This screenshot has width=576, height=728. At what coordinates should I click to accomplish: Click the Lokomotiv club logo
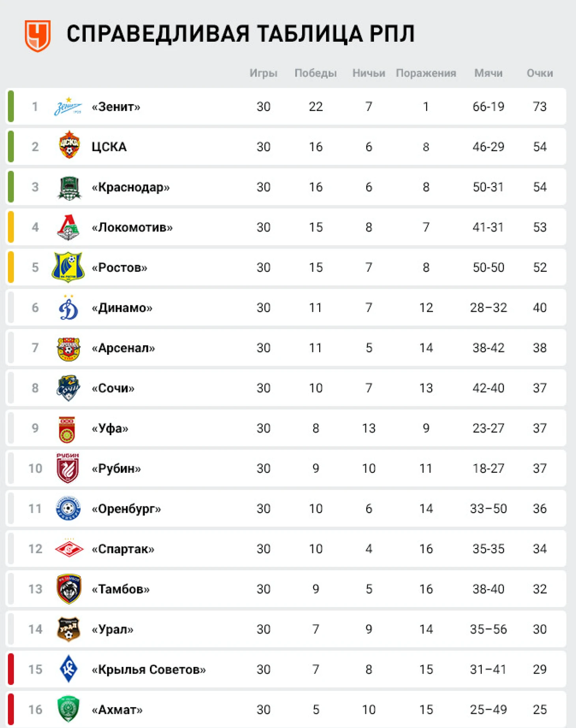pos(68,227)
